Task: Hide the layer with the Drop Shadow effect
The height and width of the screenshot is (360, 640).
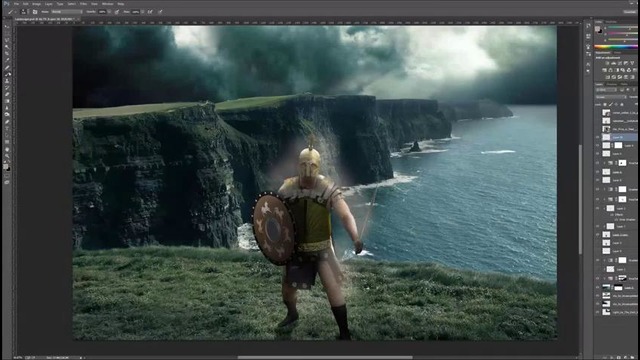Action: 598,208
